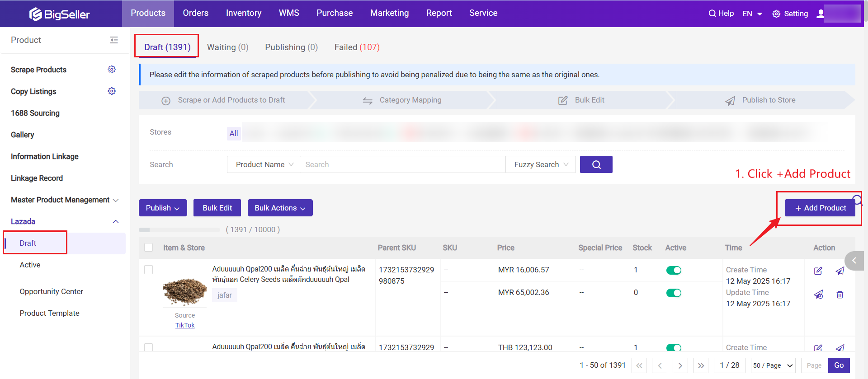Screen dimensions: 868x379
Task: Expand Master Product Management section
Action: [65, 200]
